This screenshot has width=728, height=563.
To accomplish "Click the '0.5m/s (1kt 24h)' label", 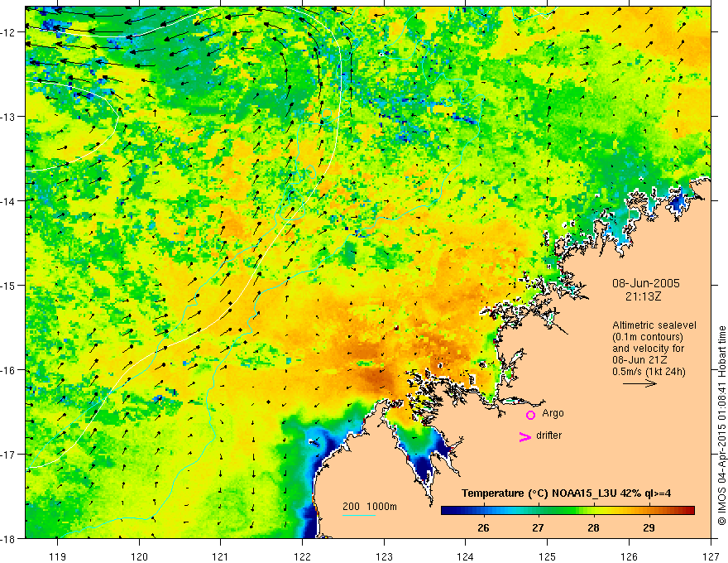I will 649,372.
